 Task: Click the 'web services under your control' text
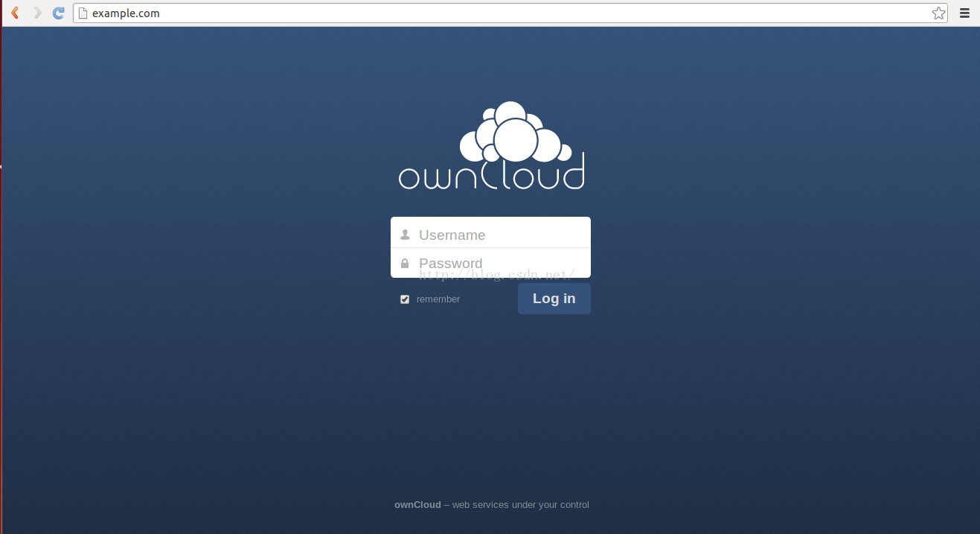(x=521, y=505)
